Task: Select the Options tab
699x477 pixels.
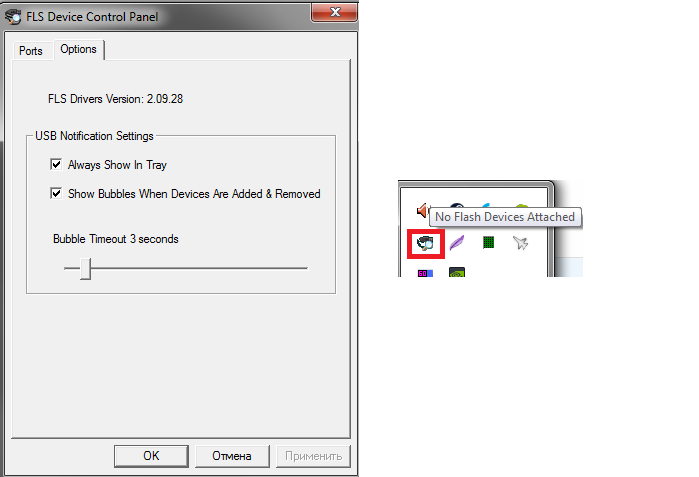Action: (x=78, y=49)
